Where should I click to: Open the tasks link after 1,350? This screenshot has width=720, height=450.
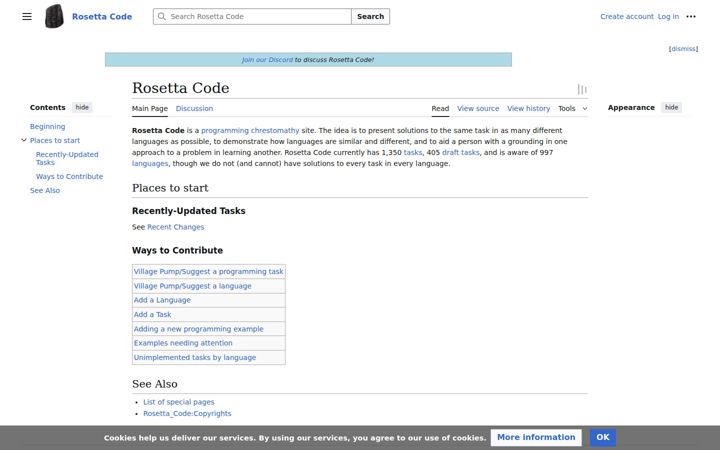[413, 152]
